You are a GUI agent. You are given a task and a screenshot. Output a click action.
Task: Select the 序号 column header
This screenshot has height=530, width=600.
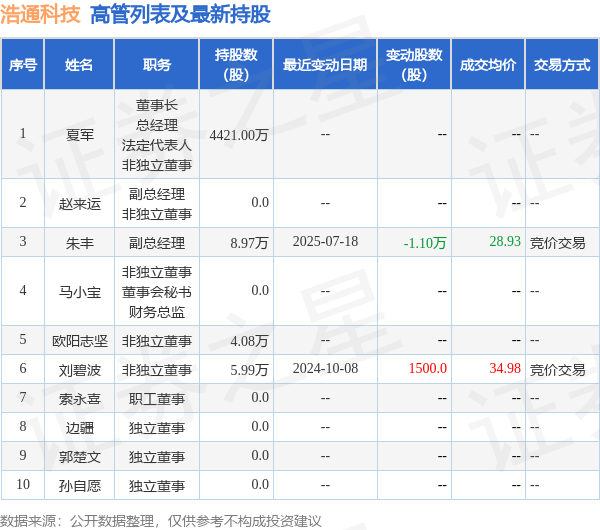tap(23, 64)
